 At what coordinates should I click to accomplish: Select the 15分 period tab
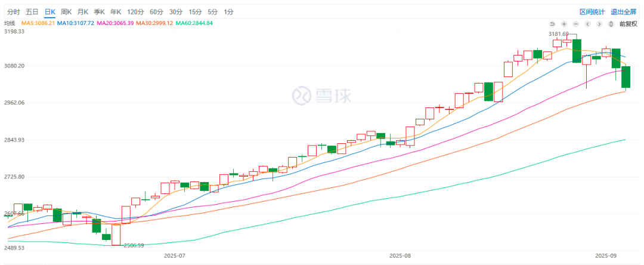[194, 12]
